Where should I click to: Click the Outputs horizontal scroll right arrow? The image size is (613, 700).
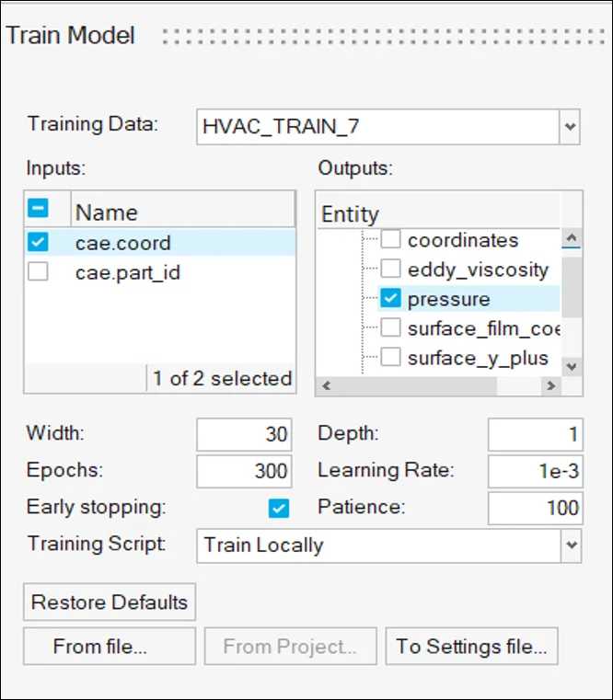[551, 386]
